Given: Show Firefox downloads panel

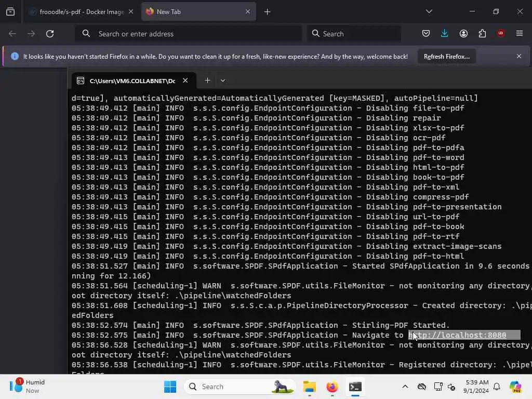Looking at the screenshot, I should (x=445, y=33).
